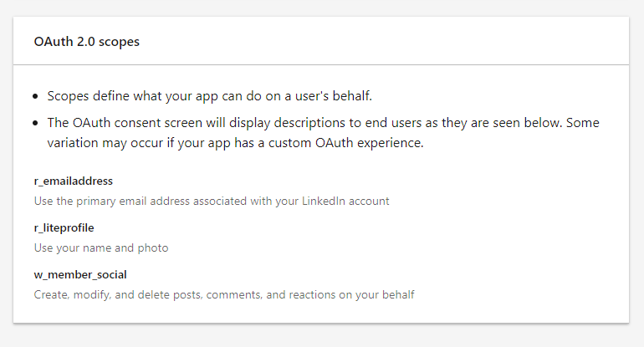
Task: Click the first bullet point marker
Action: [x=37, y=96]
